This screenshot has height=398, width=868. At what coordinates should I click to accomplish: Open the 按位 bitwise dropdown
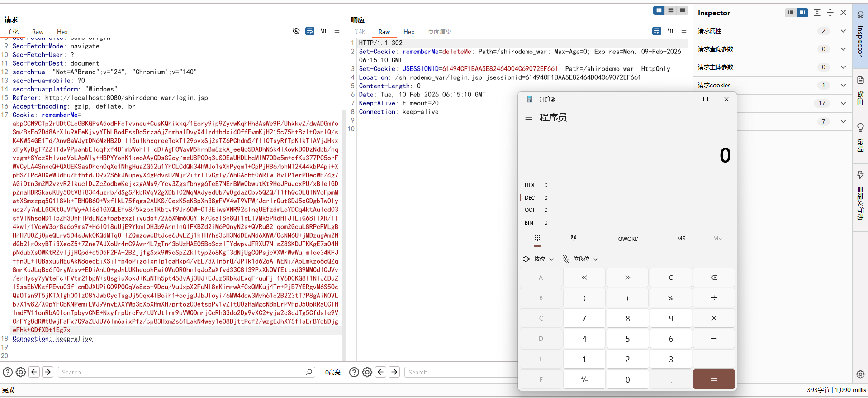[x=539, y=259]
